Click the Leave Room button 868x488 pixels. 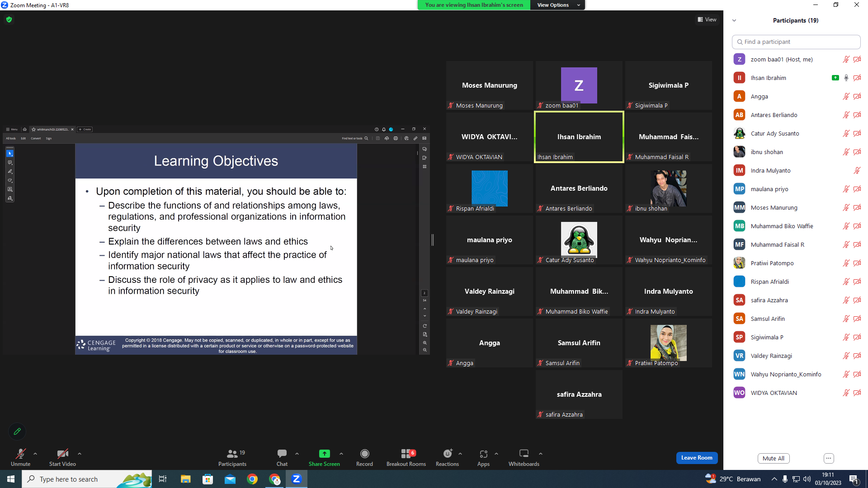point(697,458)
